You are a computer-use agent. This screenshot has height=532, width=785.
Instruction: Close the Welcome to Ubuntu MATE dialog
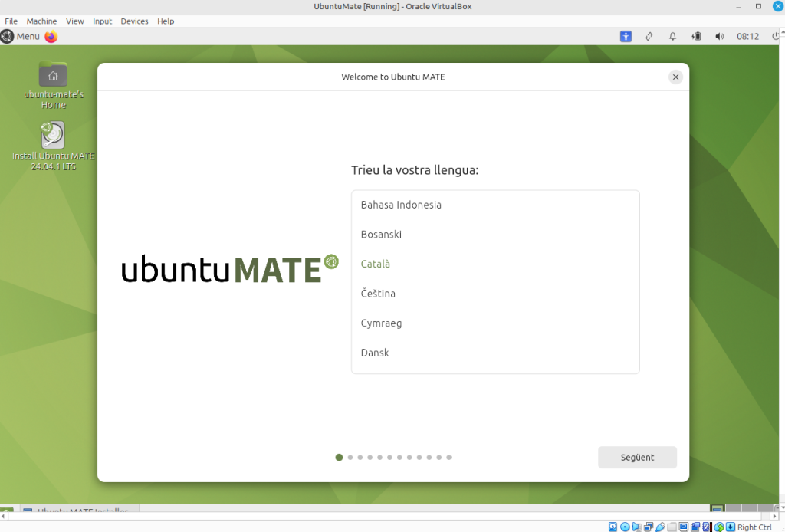pyautogui.click(x=675, y=77)
